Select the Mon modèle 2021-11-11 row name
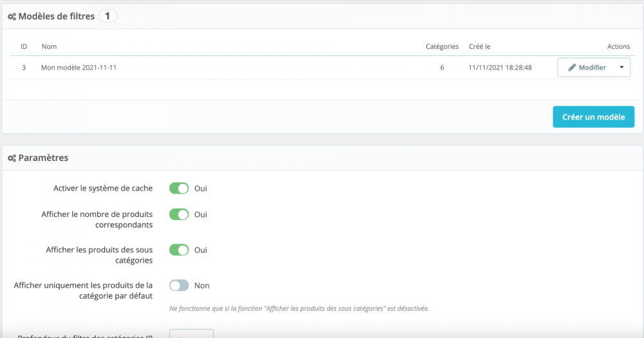 coord(79,68)
